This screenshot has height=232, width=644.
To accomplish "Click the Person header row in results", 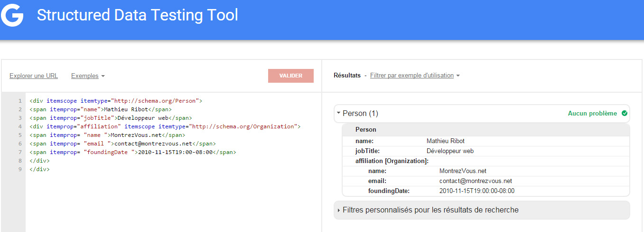I will pyautogui.click(x=485, y=129).
